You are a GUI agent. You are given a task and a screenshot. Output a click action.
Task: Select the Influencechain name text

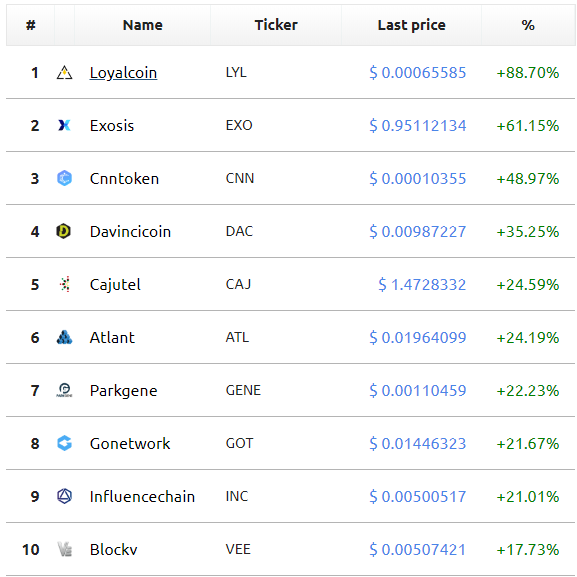click(x=142, y=497)
